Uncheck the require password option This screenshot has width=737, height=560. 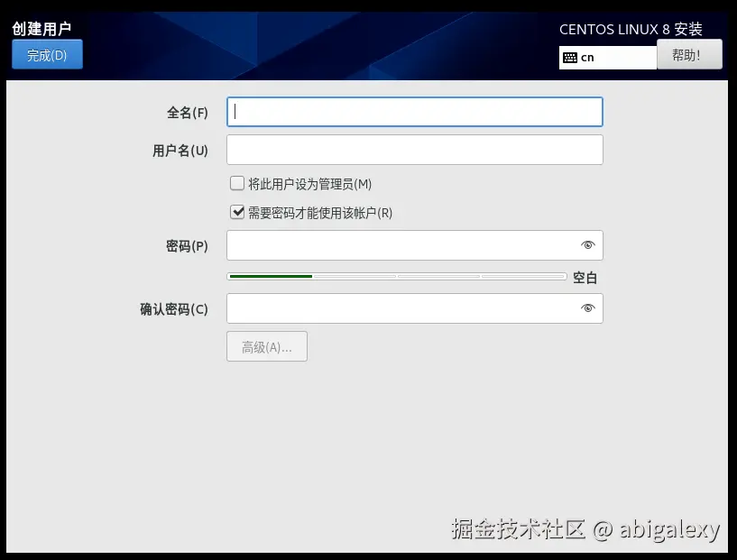237,213
